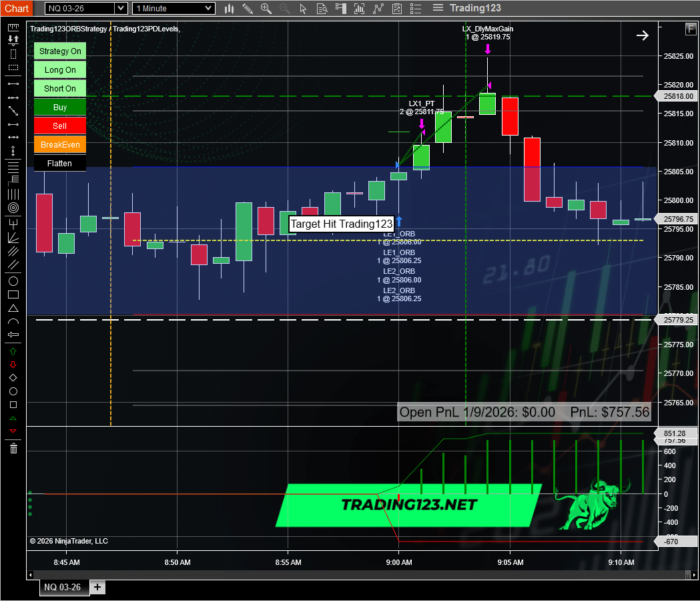
Task: Open the Drawing Tools pencil icon
Action: tap(248, 8)
